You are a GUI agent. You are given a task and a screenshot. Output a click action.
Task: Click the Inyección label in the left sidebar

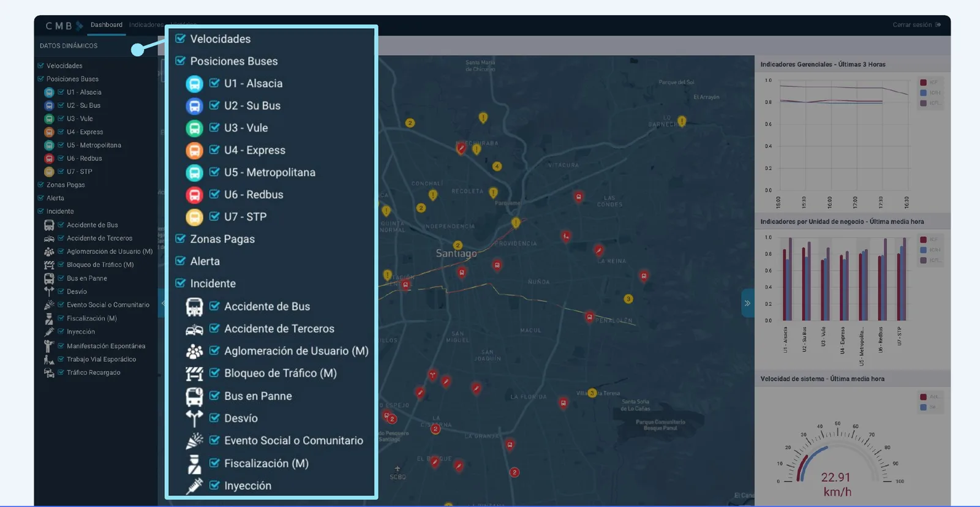point(81,332)
